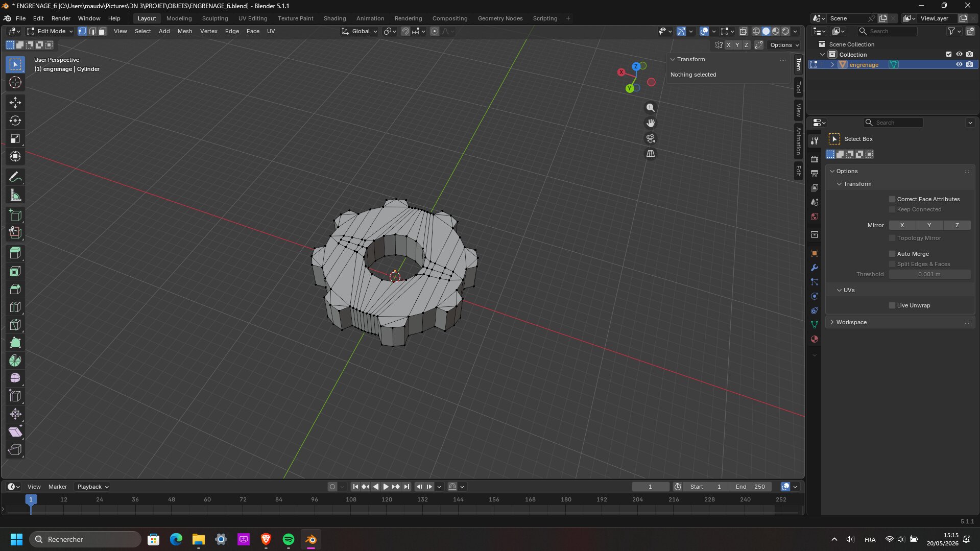
Task: Expand the Workspace section
Action: pyautogui.click(x=832, y=322)
